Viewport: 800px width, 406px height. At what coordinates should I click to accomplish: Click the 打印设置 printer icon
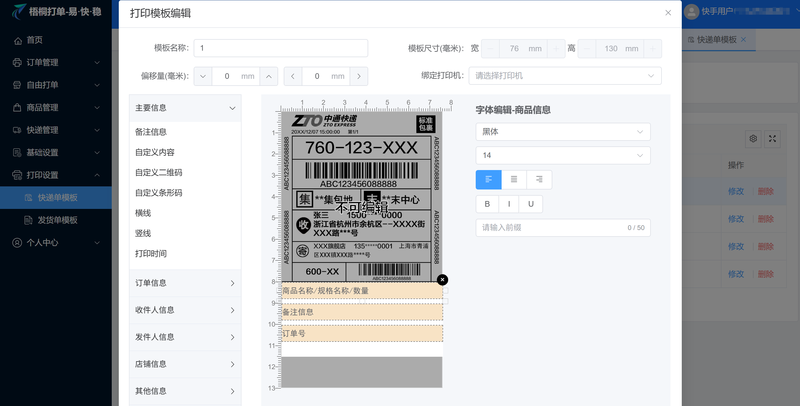(17, 175)
